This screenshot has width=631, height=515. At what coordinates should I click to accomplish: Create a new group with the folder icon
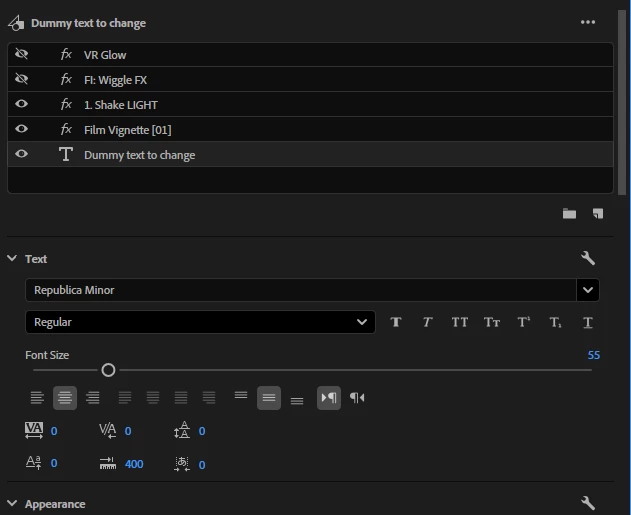pyautogui.click(x=569, y=214)
